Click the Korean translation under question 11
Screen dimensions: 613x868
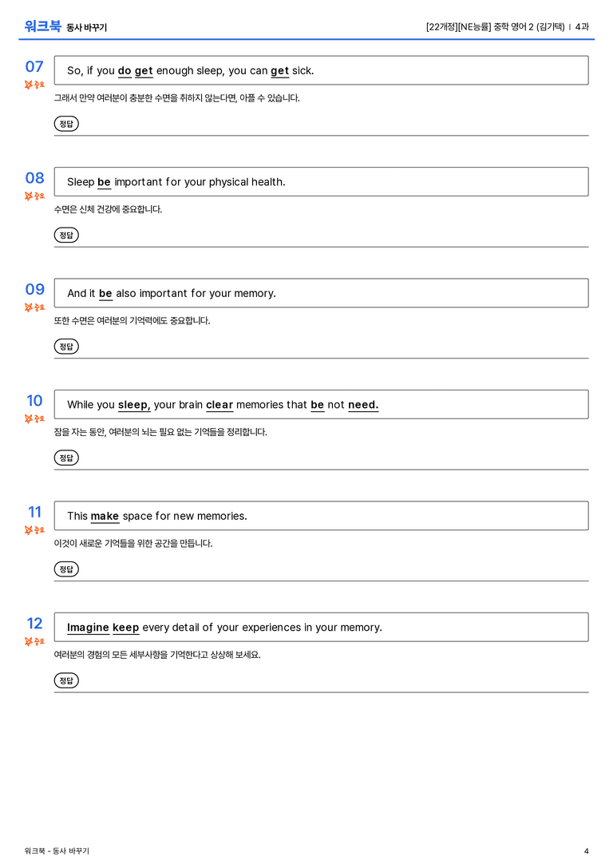[133, 544]
